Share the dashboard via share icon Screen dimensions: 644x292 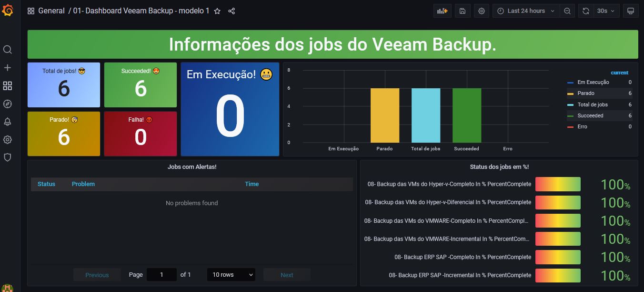tap(231, 11)
